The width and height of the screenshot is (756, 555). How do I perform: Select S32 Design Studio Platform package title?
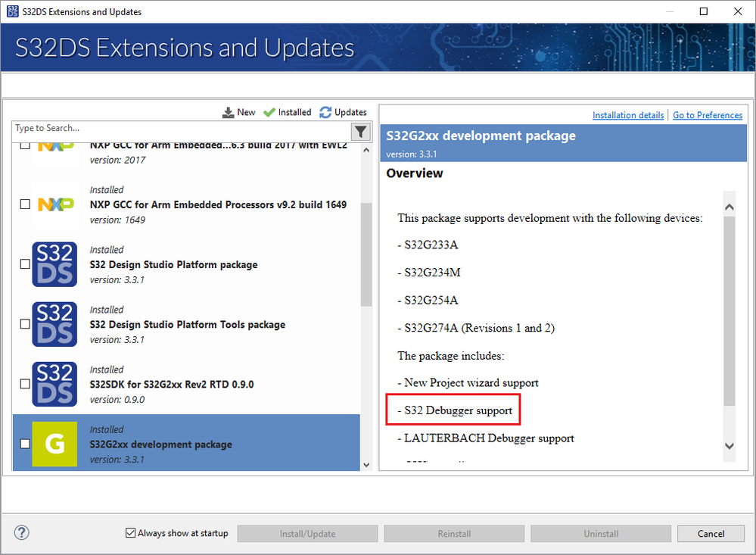tap(173, 264)
